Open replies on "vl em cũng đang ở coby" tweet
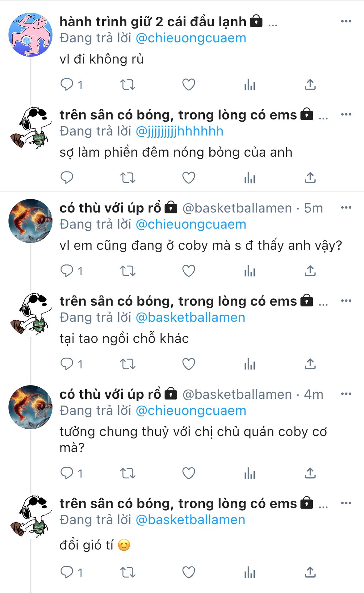This screenshot has height=593, width=364. [x=71, y=271]
